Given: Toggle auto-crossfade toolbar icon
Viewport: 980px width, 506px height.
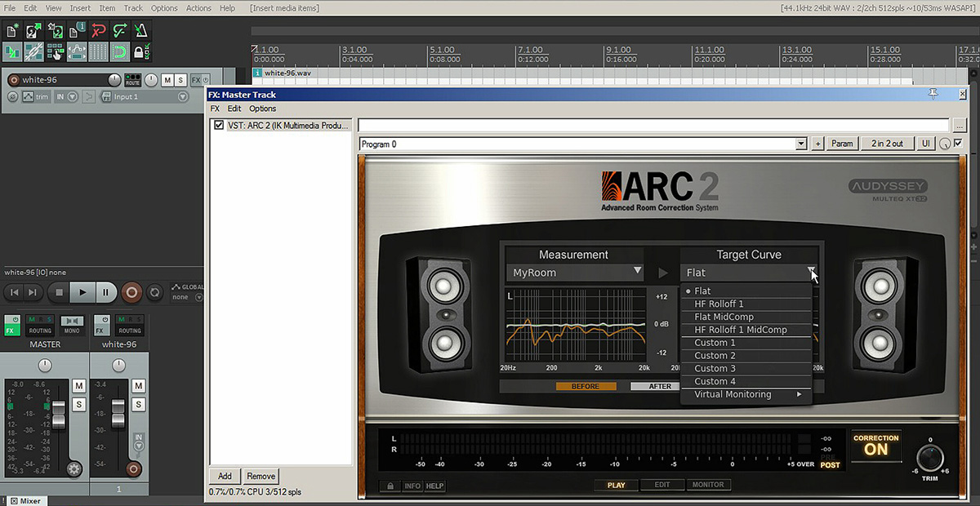Looking at the screenshot, I should click(12, 51).
